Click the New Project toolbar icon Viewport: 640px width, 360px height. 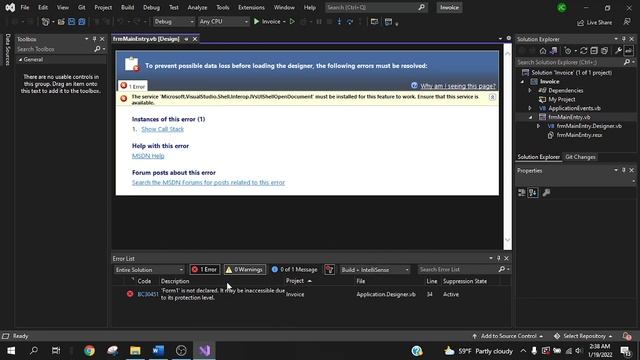tap(45, 22)
